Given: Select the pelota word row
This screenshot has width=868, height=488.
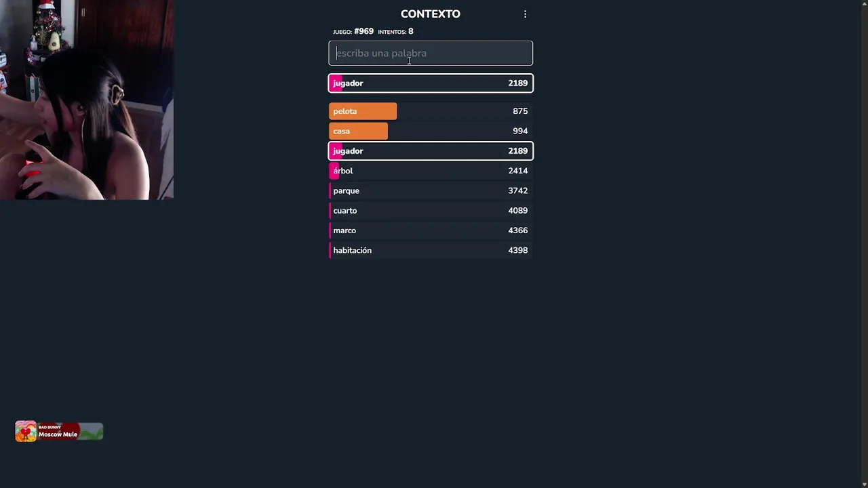Looking at the screenshot, I should tap(431, 111).
